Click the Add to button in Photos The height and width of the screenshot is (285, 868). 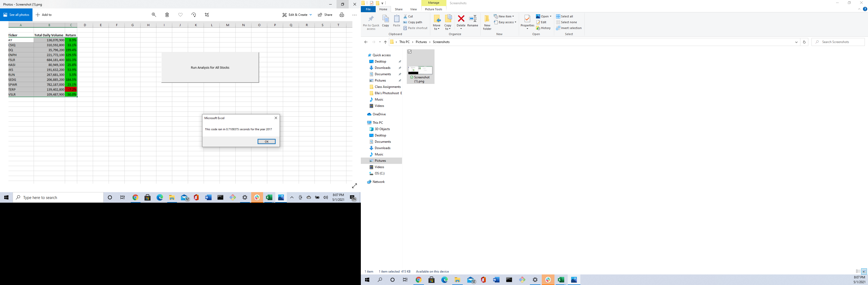[x=44, y=15]
